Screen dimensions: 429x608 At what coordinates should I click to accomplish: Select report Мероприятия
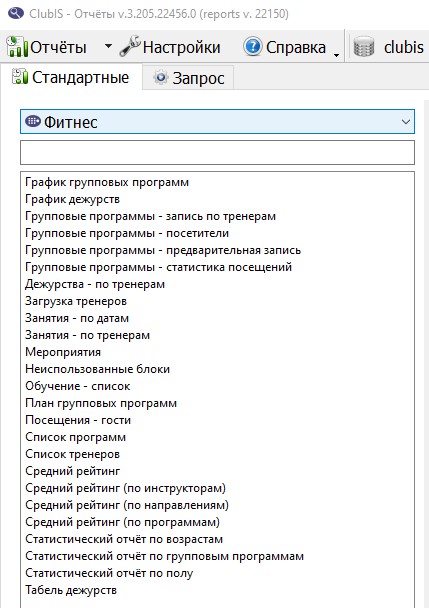pos(63,352)
